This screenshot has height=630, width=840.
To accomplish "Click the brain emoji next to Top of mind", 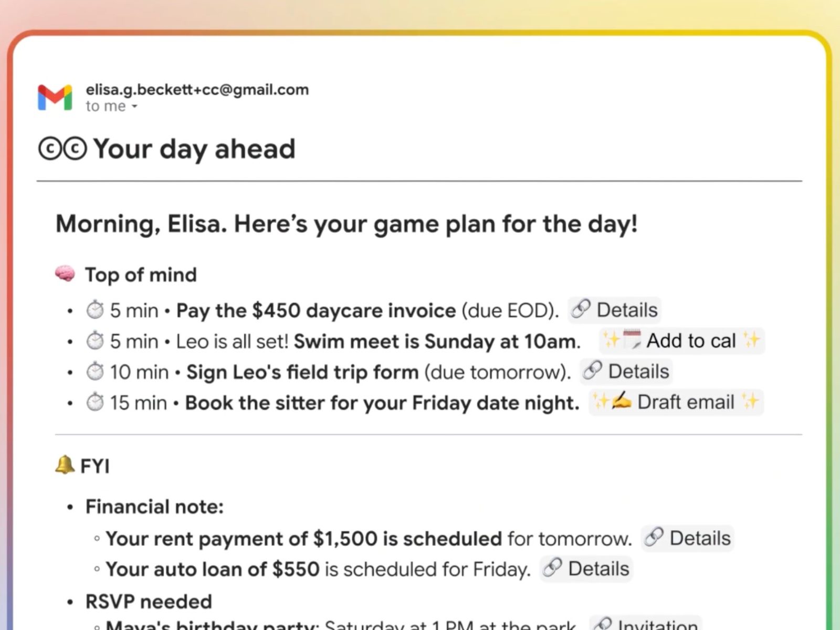I will pyautogui.click(x=65, y=274).
